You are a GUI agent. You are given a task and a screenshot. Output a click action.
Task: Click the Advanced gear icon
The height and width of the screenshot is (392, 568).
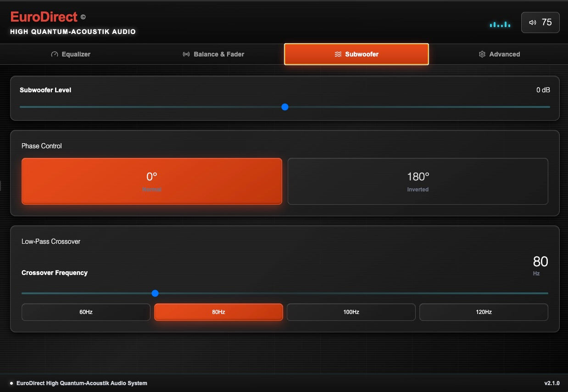[482, 54]
